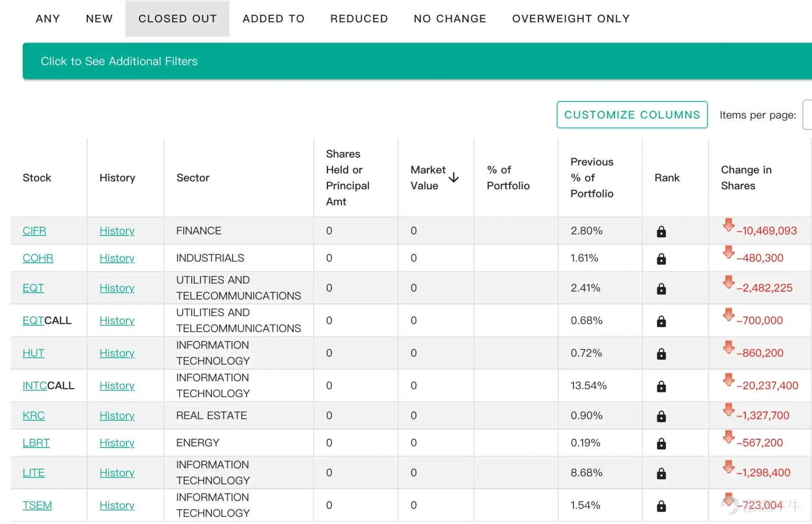Screen dimensions: 812x524
Task: Click the lock icon in the EQT row
Action: [x=661, y=289]
